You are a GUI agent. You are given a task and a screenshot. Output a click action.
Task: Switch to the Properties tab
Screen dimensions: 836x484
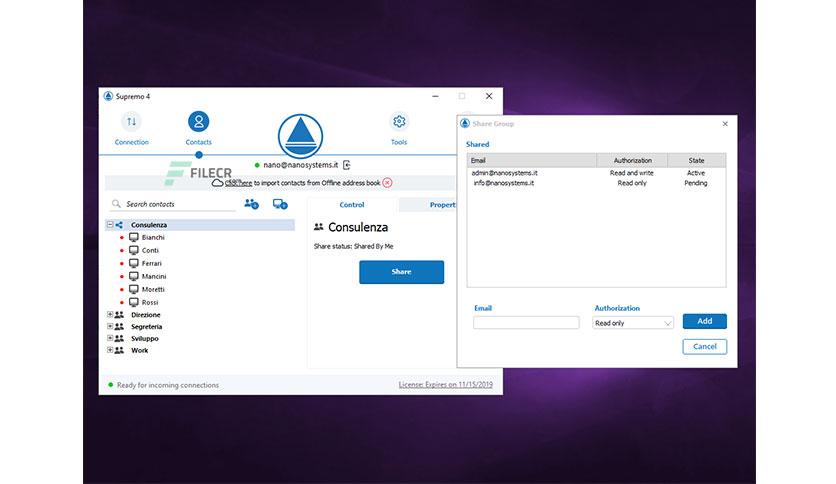pos(428,205)
